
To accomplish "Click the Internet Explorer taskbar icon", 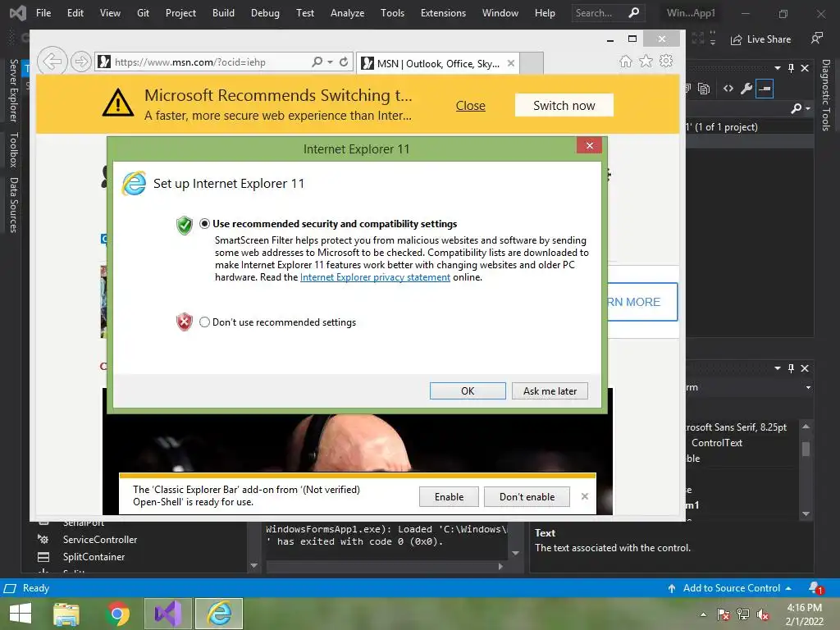I will click(219, 614).
